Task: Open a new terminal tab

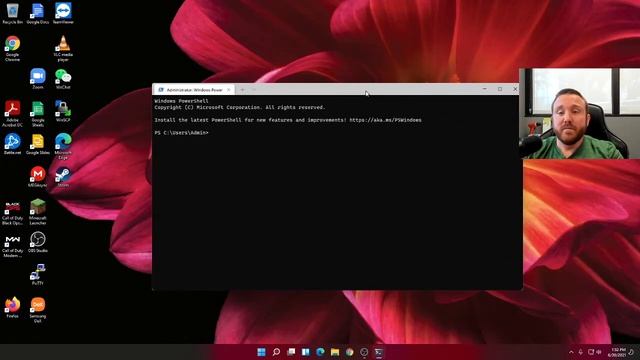Action: 242,89
